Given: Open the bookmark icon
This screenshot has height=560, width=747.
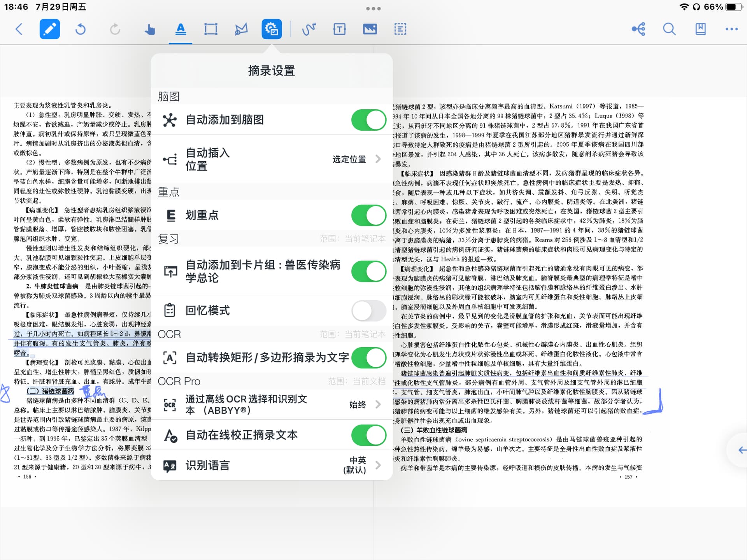Looking at the screenshot, I should 700,29.
